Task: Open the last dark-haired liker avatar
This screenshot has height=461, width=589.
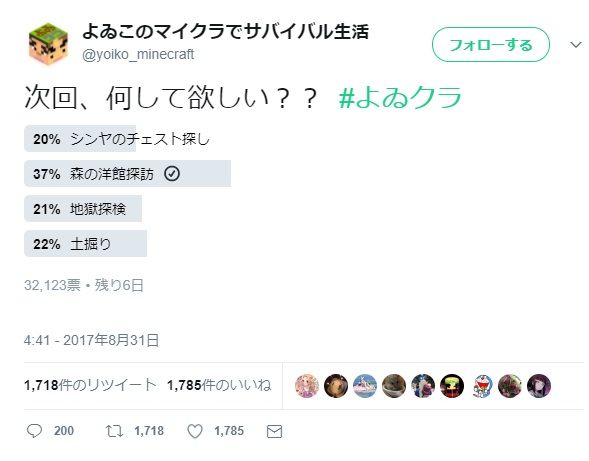Action: pos(539,386)
